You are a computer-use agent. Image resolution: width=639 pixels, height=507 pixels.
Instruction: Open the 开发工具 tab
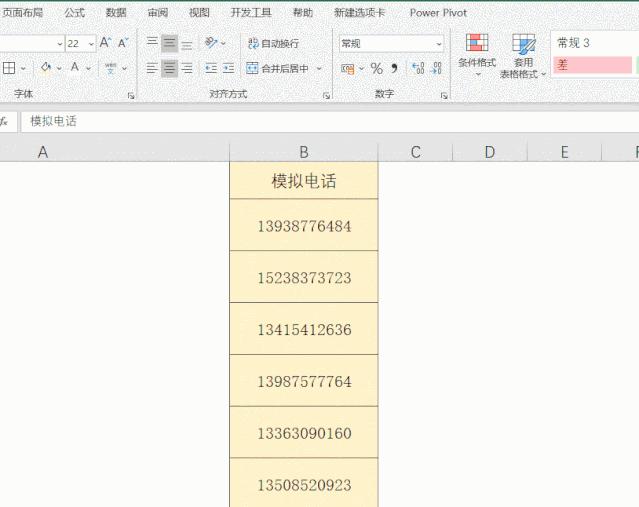point(251,13)
